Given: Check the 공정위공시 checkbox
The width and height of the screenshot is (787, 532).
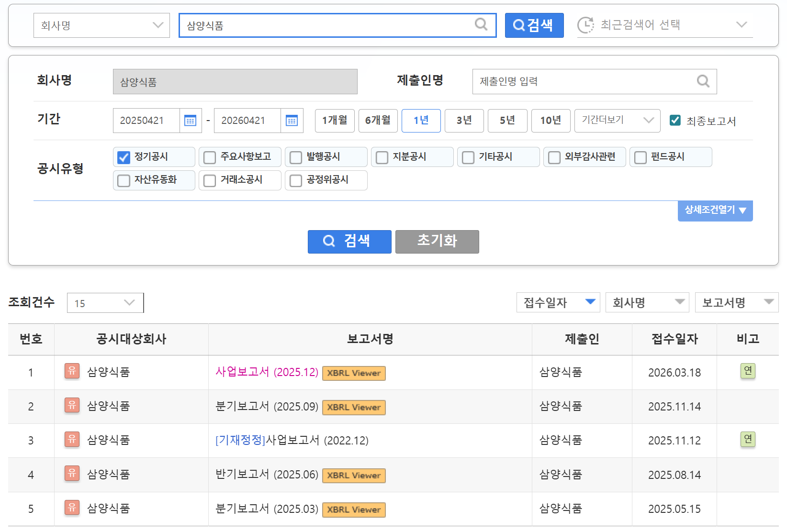Looking at the screenshot, I should click(296, 180).
